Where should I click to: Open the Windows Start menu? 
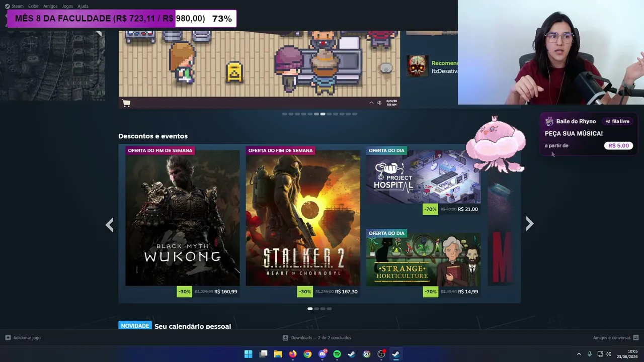248,354
